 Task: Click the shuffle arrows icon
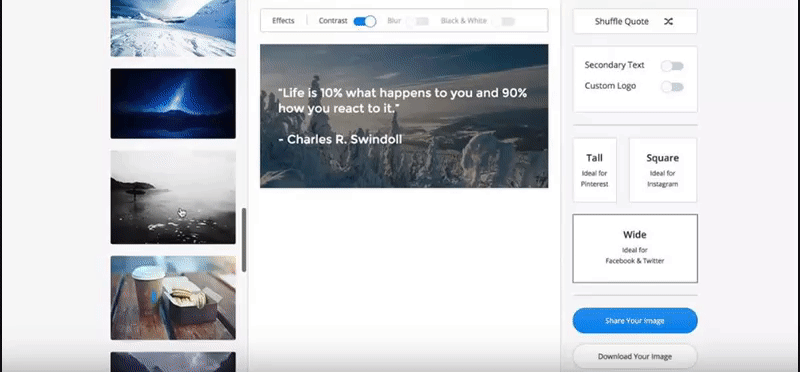[668, 21]
